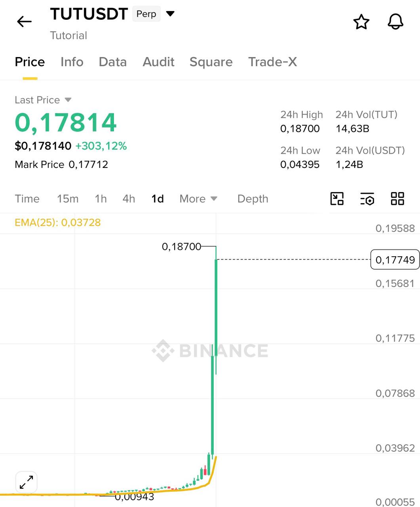The image size is (420, 507).
Task: Select the 15m timeframe
Action: pos(68,198)
